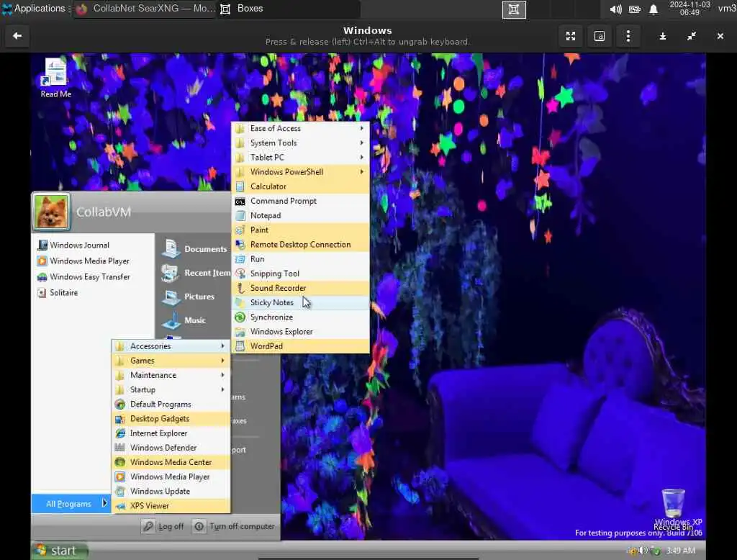Expand the Games folder
Screen dimensions: 737x560
pyautogui.click(x=171, y=361)
